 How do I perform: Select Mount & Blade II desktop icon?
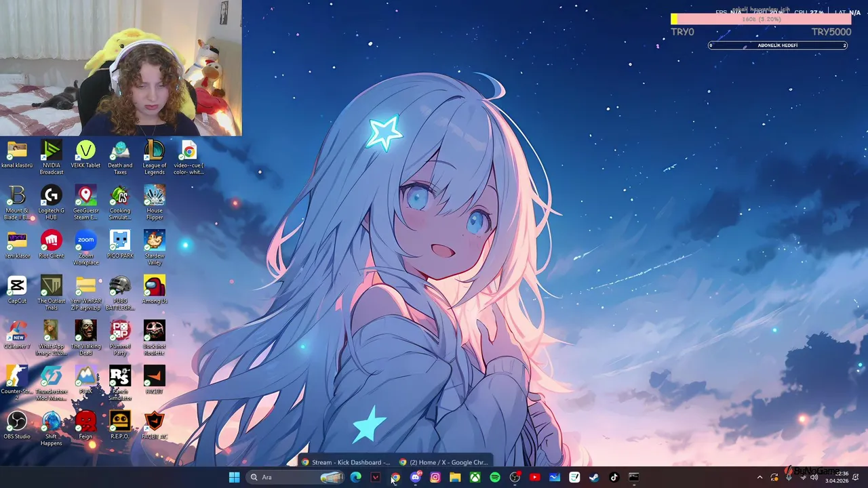pos(17,203)
